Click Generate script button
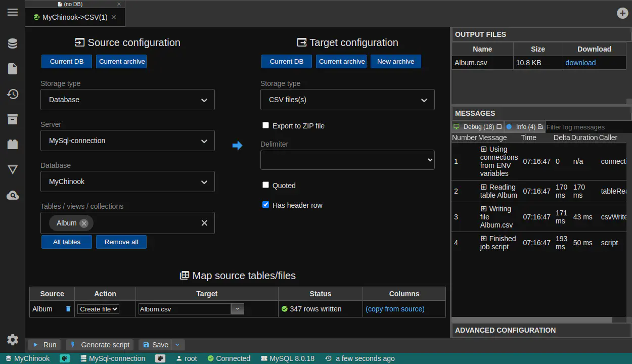The image size is (632, 364). [x=100, y=345]
